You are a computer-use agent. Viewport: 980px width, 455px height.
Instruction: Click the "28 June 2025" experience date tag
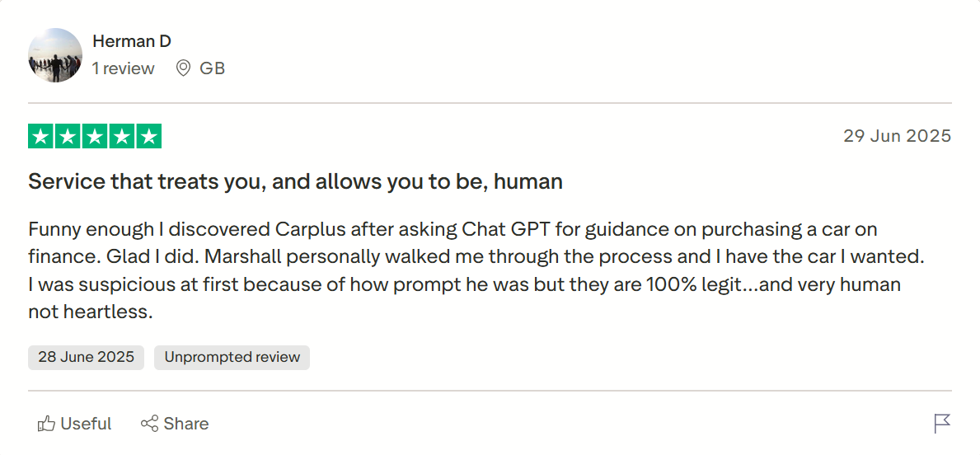coord(86,358)
